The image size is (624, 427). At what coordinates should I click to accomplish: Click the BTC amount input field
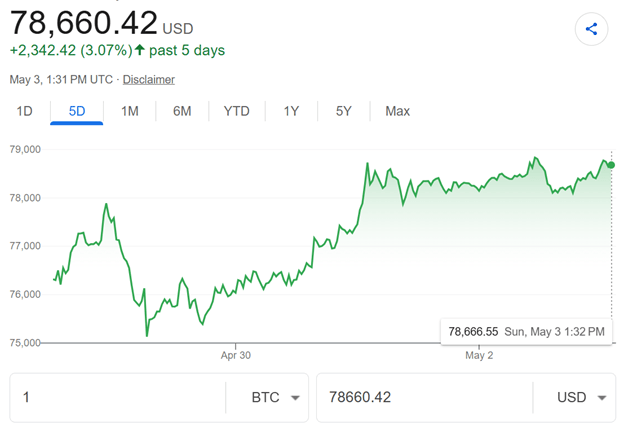[118, 398]
